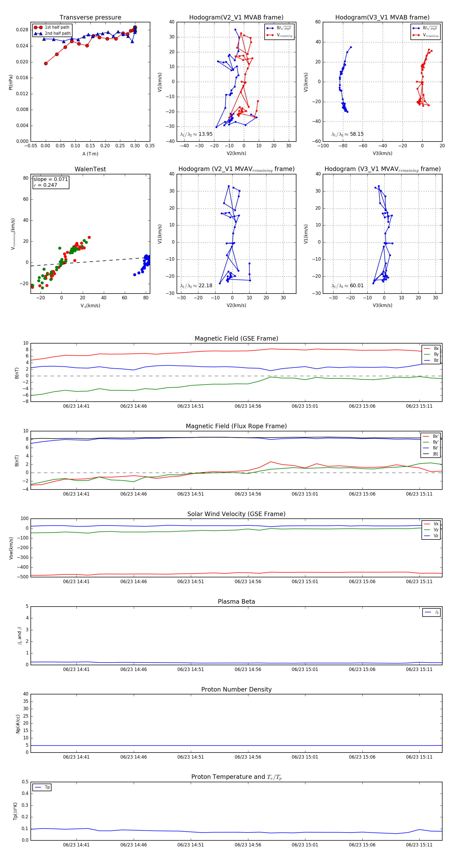
Task: Click the V3_V1 MVAV remaining frame hodogram title
Action: 382,169
